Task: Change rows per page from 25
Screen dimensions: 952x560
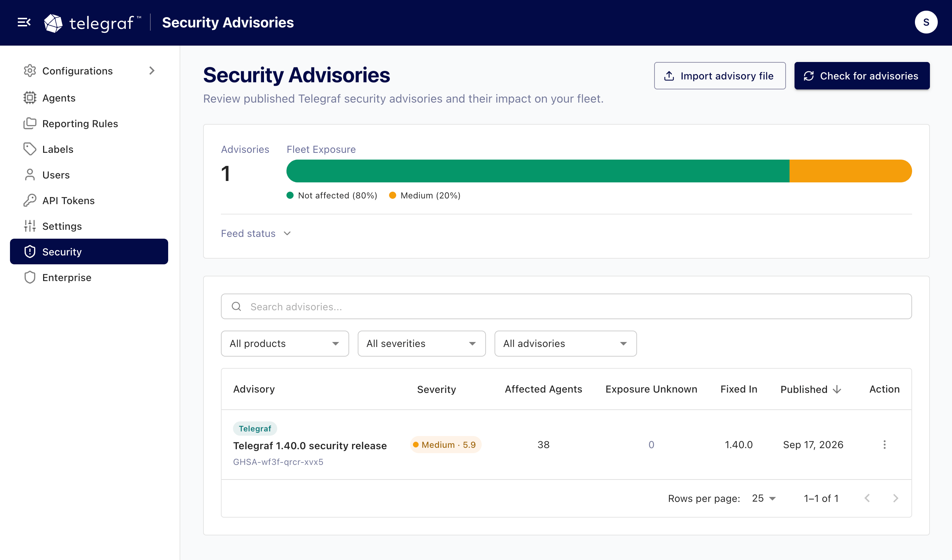Action: [x=764, y=498]
